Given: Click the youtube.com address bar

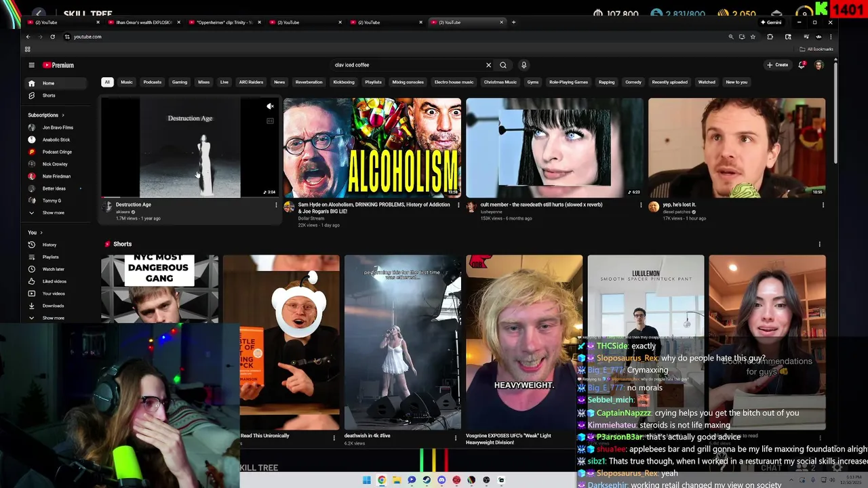Looking at the screenshot, I should (393, 37).
